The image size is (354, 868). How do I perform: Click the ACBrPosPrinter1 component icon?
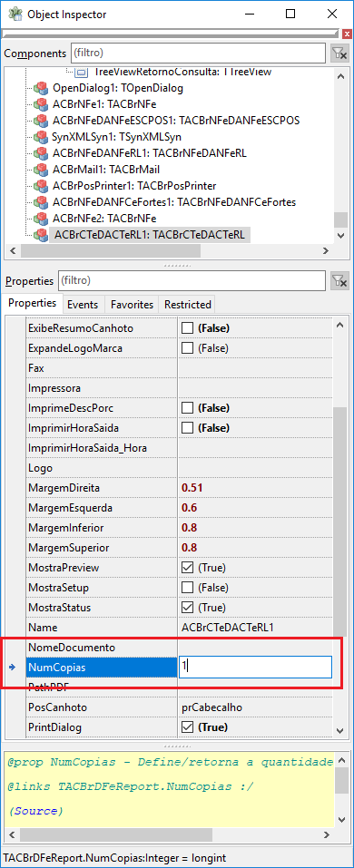click(x=41, y=185)
